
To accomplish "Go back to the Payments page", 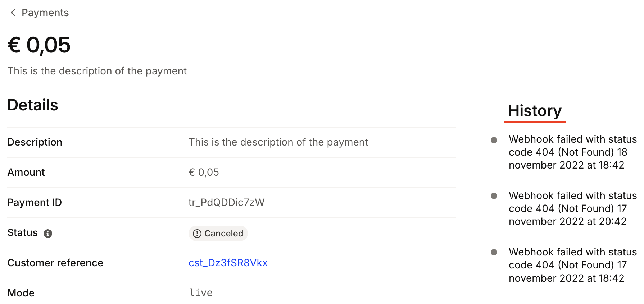I will pos(45,13).
